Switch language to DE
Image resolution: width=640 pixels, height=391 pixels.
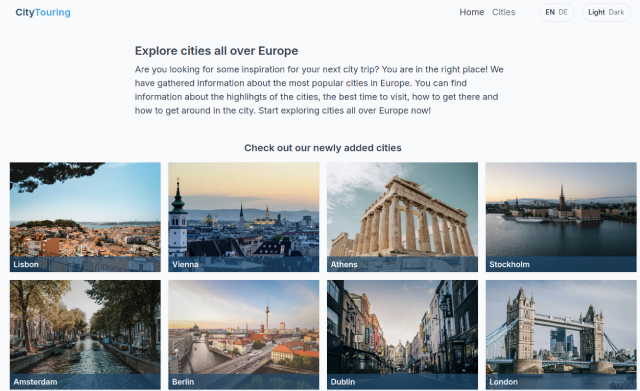563,12
